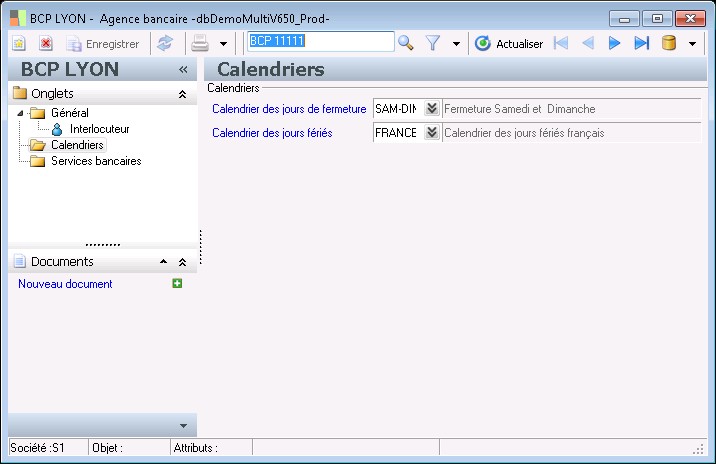Image resolution: width=716 pixels, height=464 pixels.
Task: Select the Interlocuteur tree item
Action: coord(100,129)
